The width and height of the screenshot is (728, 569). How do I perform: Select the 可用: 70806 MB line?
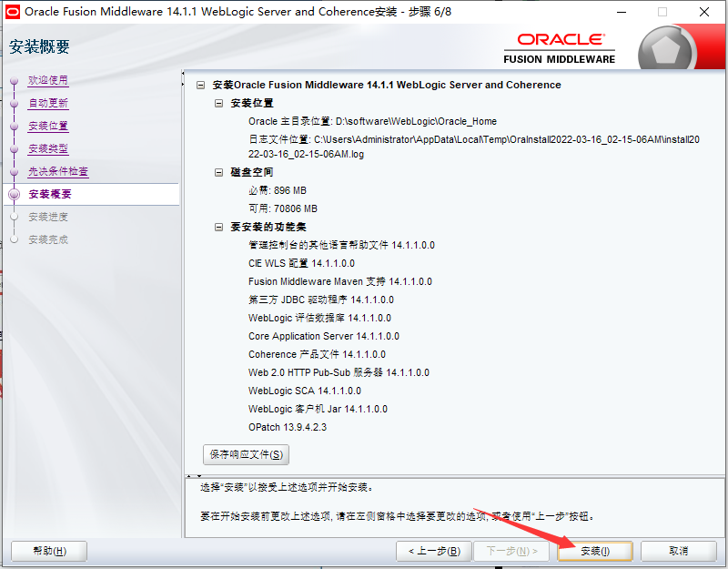(283, 209)
